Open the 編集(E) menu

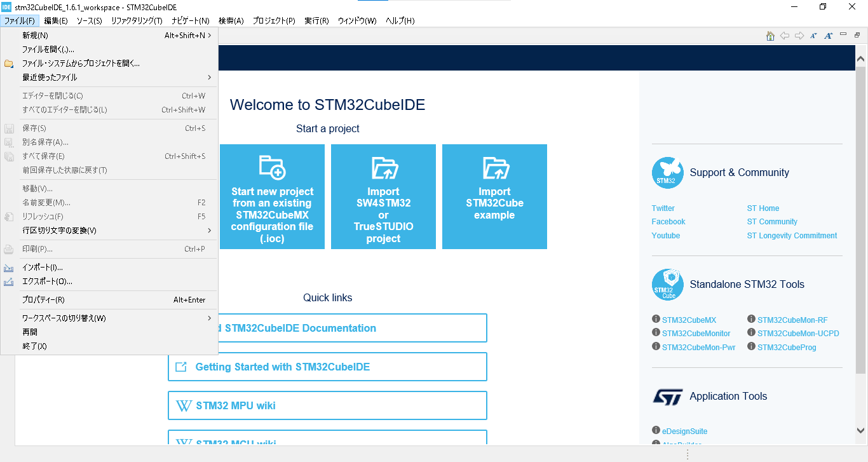56,21
